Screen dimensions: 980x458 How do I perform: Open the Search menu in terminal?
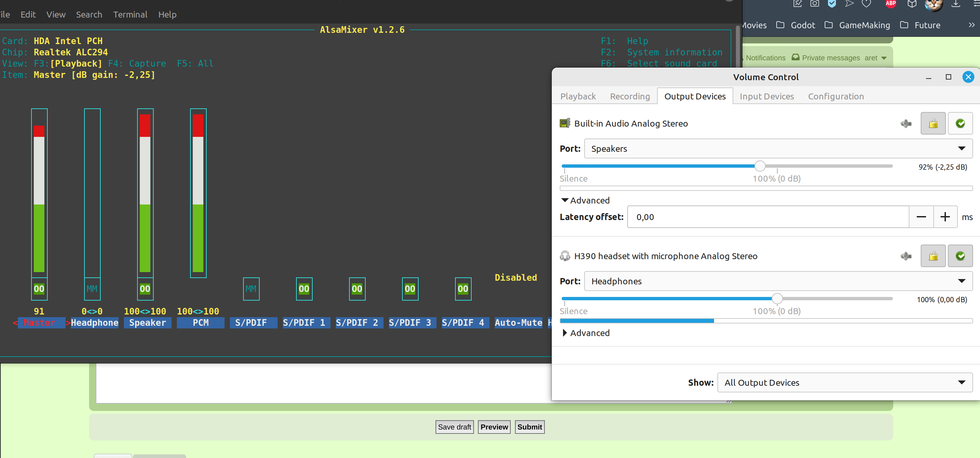pos(89,15)
